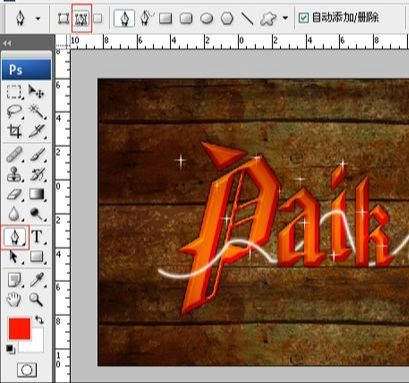Select the Brush tool

[x=37, y=154]
